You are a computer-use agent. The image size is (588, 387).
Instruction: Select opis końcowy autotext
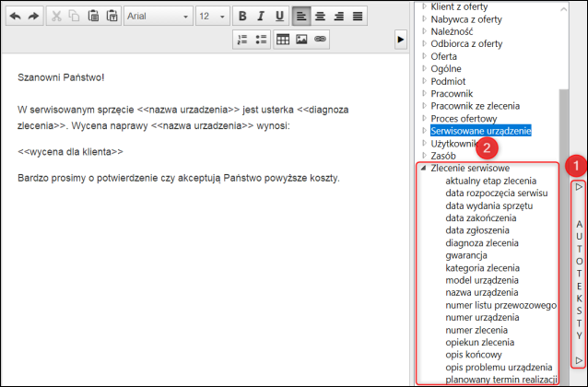[x=473, y=355]
